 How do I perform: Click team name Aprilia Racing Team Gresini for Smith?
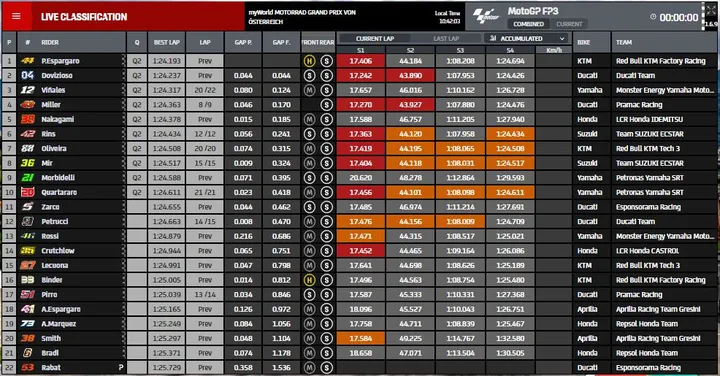point(658,338)
